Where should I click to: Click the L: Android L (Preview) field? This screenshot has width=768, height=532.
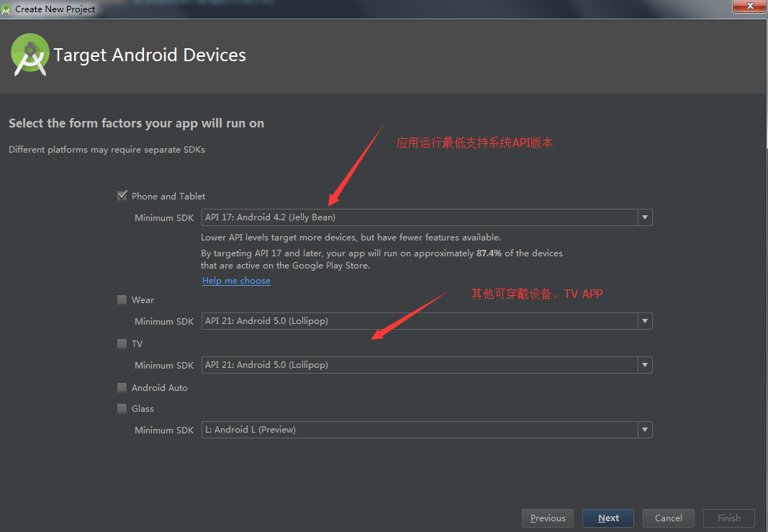tap(417, 430)
